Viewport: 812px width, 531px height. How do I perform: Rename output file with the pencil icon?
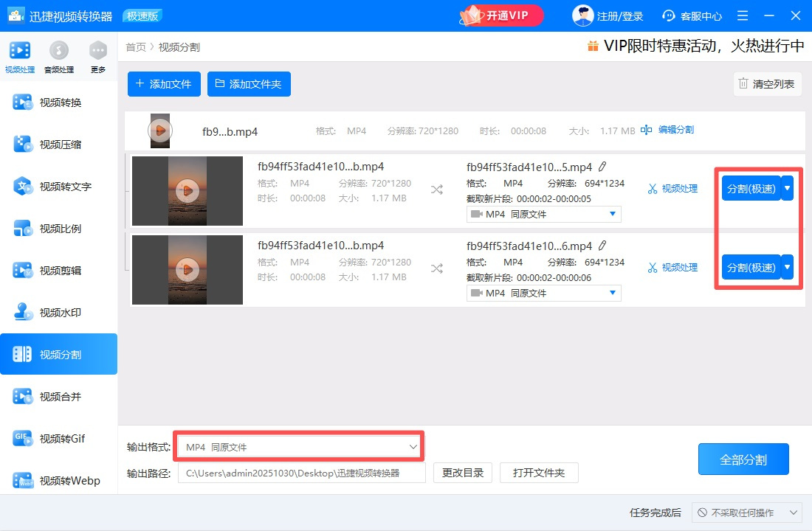[603, 167]
